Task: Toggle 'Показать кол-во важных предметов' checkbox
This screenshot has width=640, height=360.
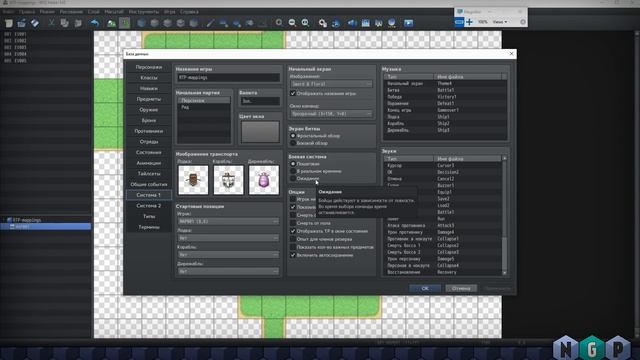Action: coord(293,247)
